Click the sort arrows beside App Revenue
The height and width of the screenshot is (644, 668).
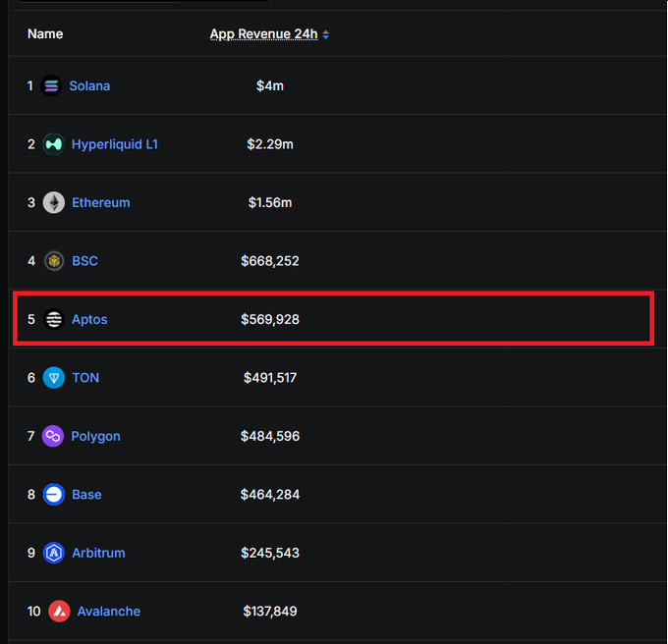click(326, 34)
